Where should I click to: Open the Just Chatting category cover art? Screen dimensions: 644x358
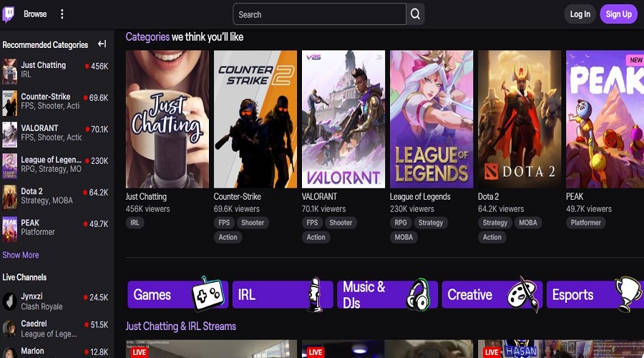click(x=167, y=119)
